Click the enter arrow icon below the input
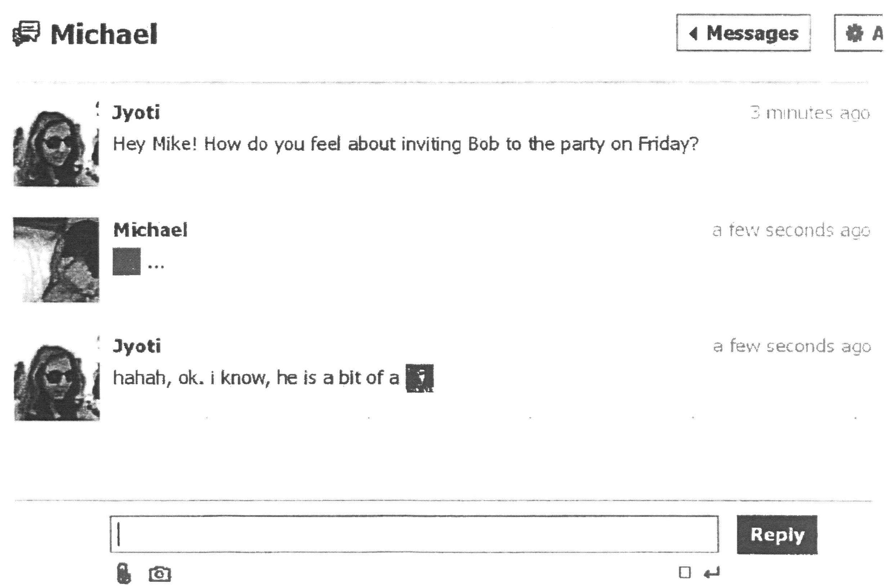 point(712,572)
